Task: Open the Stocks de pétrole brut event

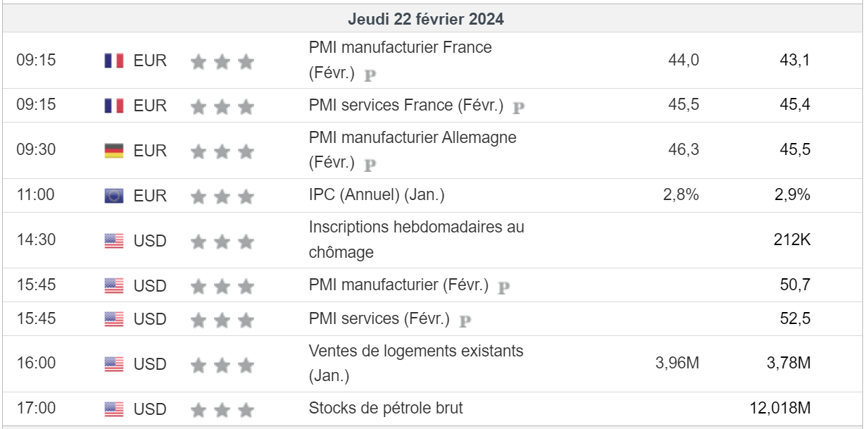Action: pos(386,408)
